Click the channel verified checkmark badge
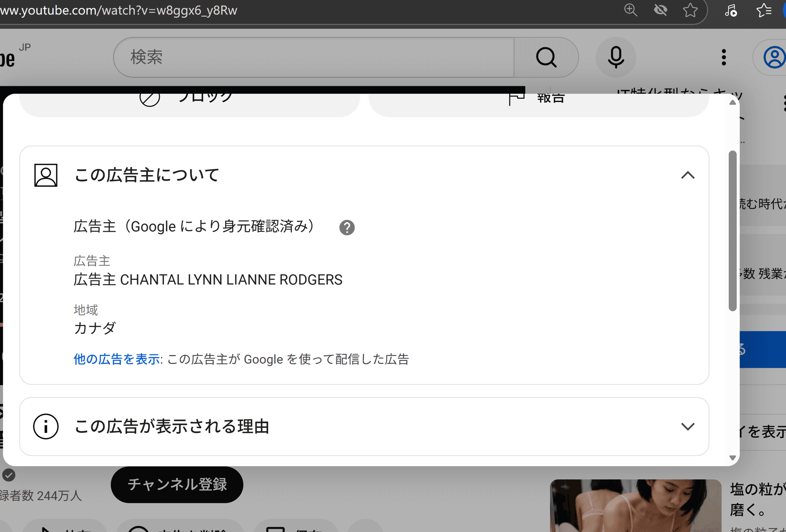Screen dimensions: 786x532 point(9,475)
